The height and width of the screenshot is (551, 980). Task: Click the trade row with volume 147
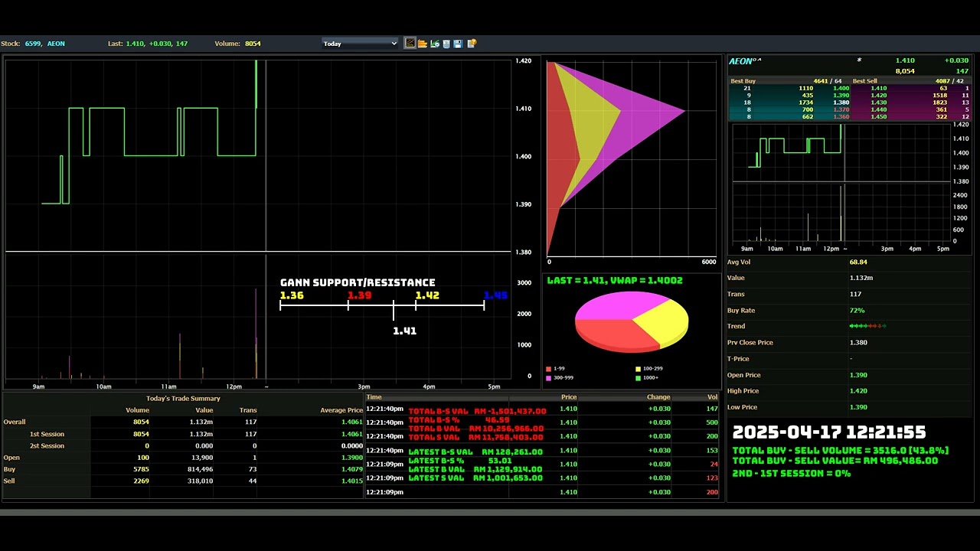pos(542,409)
